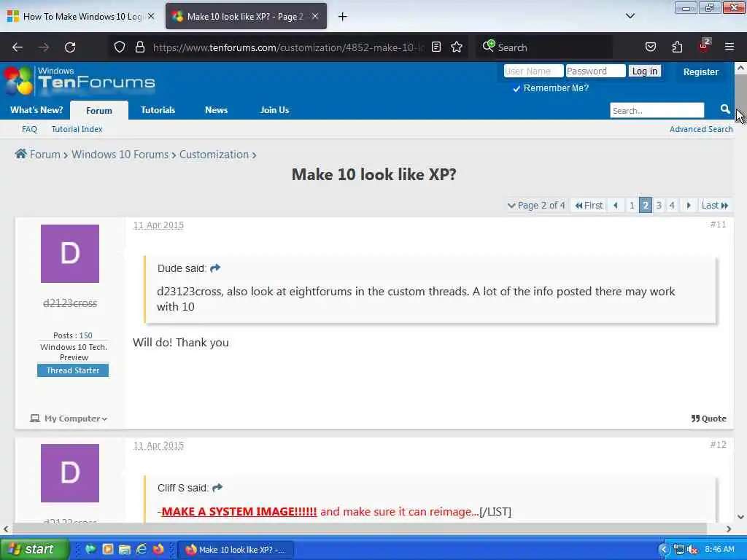Click the home icon in breadcrumb

coord(20,154)
